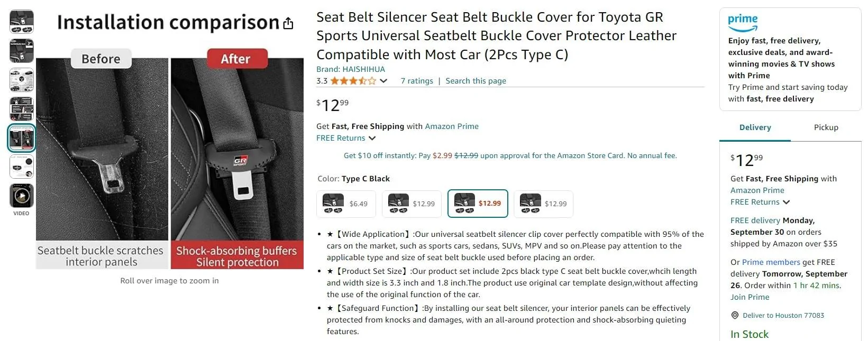
Task: Expand the ratings breakdown chevron
Action: (384, 81)
